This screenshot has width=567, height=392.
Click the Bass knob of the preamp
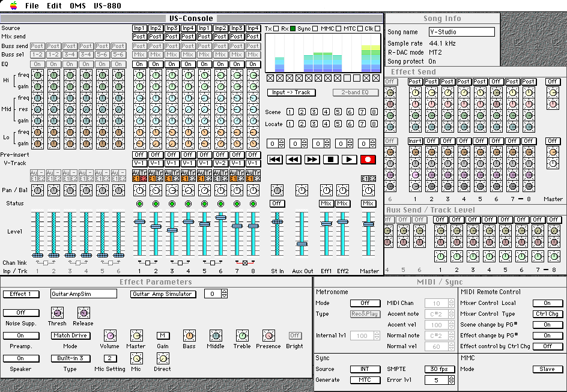coord(189,336)
